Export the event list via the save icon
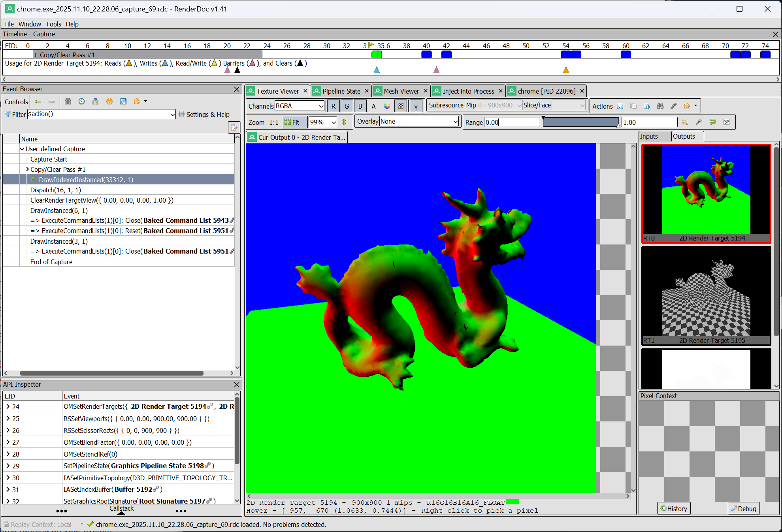The height and width of the screenshot is (532, 782). [123, 102]
